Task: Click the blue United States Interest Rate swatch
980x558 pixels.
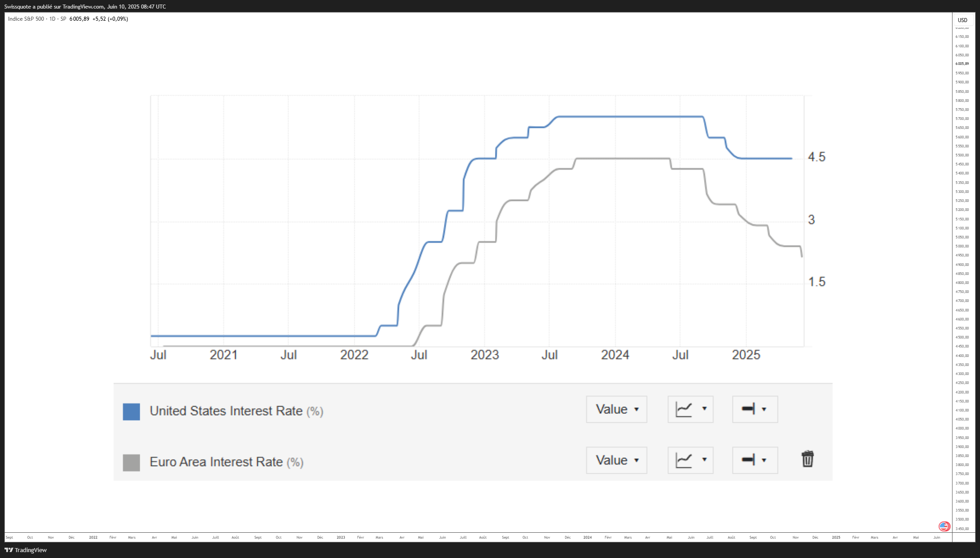Action: click(x=131, y=412)
